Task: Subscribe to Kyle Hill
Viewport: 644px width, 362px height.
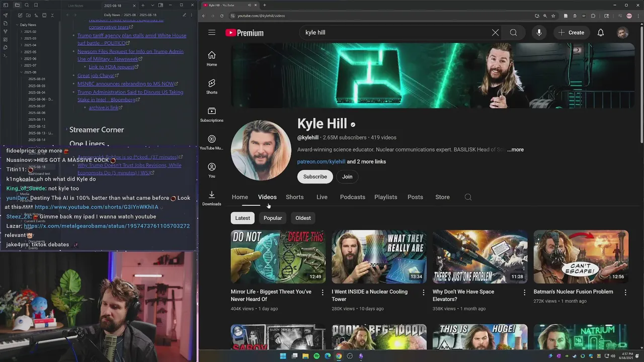Action: (x=315, y=177)
